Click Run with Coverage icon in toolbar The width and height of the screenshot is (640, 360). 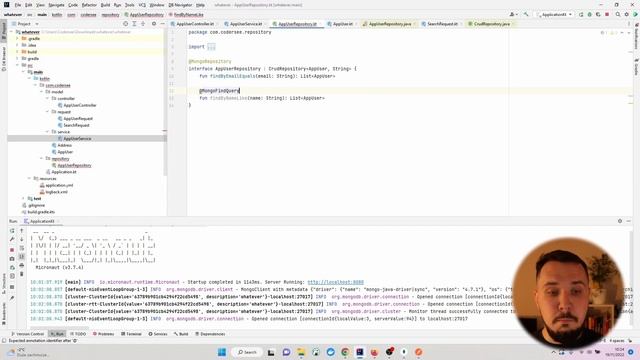coord(598,14)
